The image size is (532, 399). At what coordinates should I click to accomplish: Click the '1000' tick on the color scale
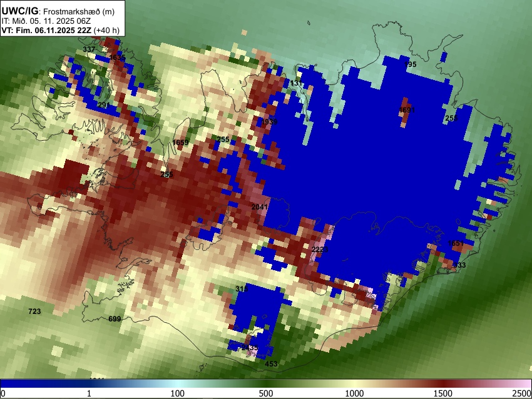click(x=354, y=393)
